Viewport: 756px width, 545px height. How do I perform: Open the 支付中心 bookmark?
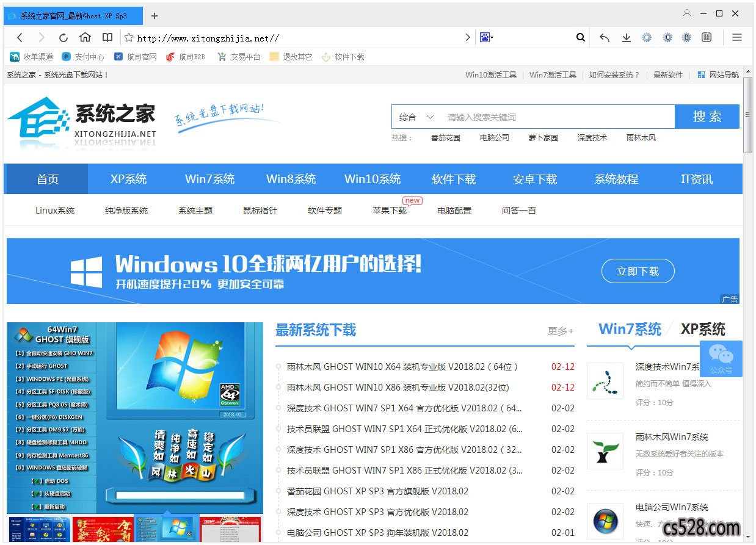pyautogui.click(x=83, y=57)
